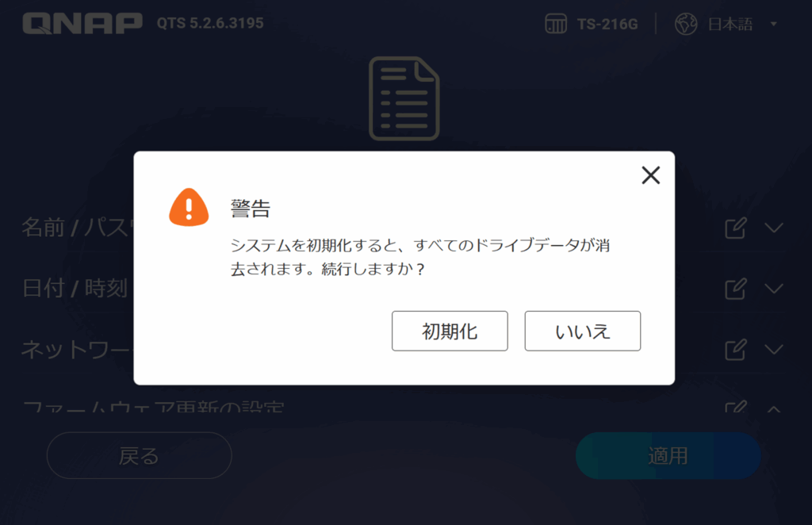Click the summary document icon
812x525 pixels.
[x=404, y=98]
